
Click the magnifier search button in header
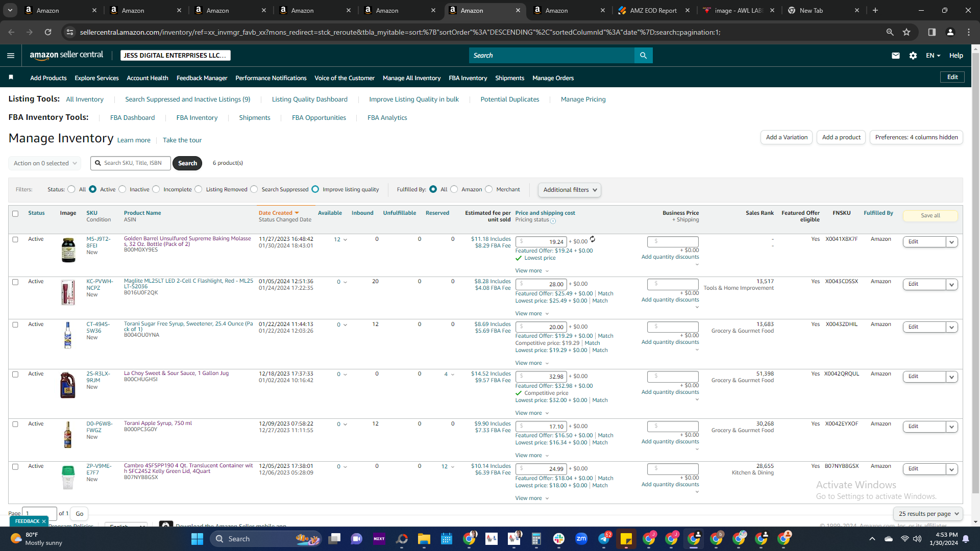coord(643,56)
